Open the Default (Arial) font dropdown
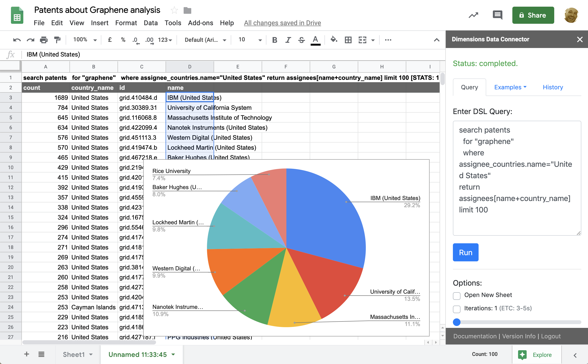The image size is (588, 364). pyautogui.click(x=205, y=40)
